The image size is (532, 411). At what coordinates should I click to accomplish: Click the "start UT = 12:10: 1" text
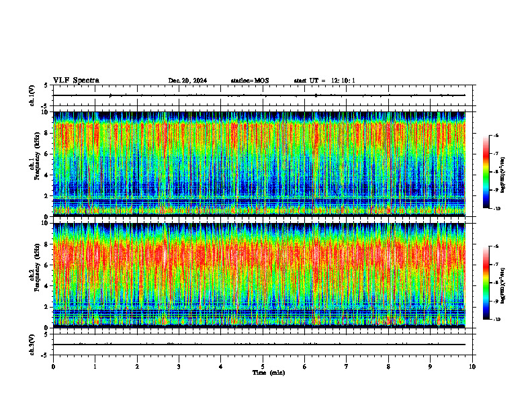pos(324,81)
